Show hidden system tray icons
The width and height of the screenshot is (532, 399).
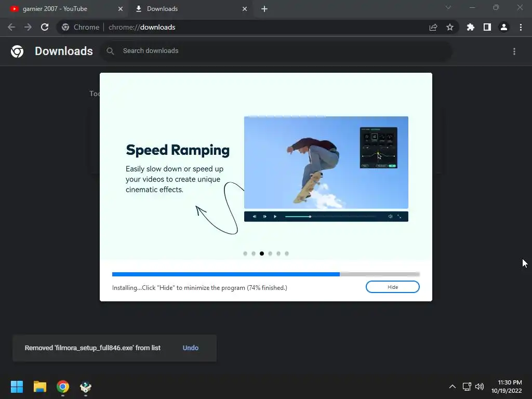453,387
